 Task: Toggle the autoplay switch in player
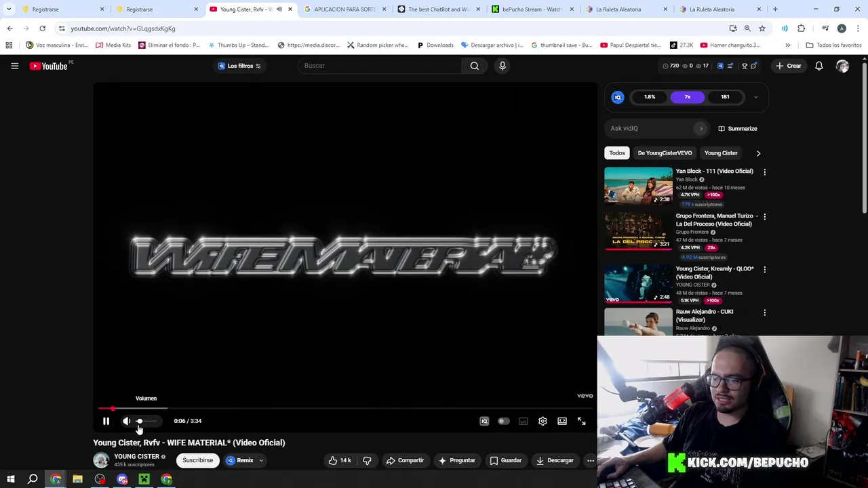pyautogui.click(x=504, y=421)
